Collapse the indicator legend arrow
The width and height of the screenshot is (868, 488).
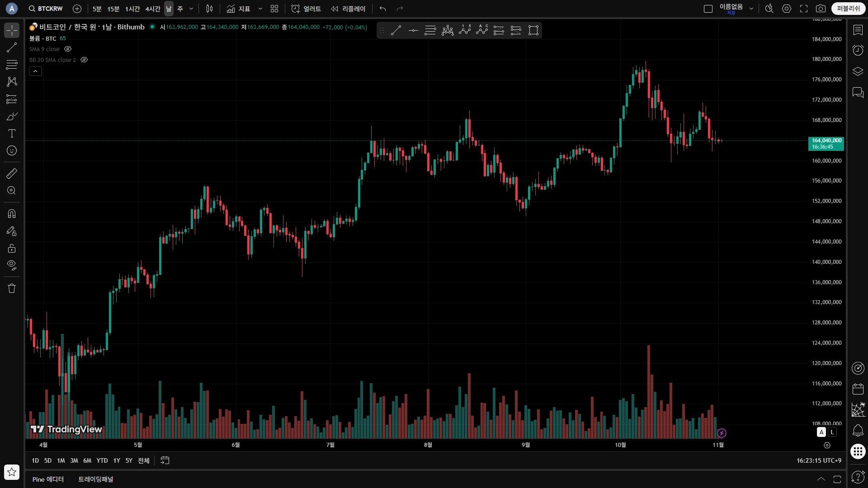[35, 71]
